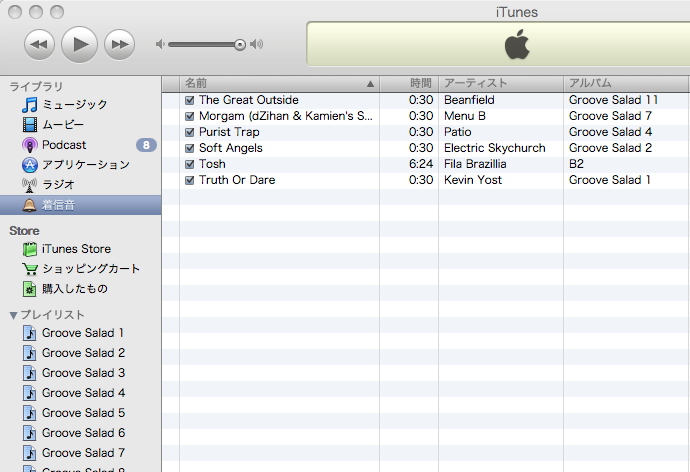Click artist Patio
Screen dimensions: 690x472
(458, 132)
